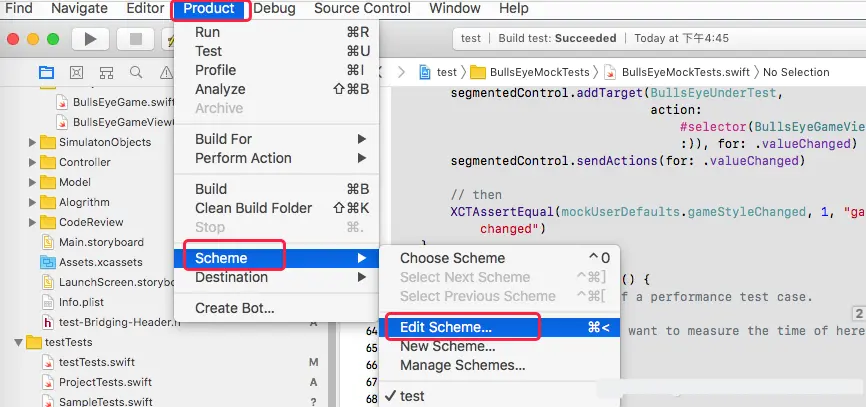Click the Run (play) button in toolbar
Screen dimensions: 866x407
click(x=90, y=39)
